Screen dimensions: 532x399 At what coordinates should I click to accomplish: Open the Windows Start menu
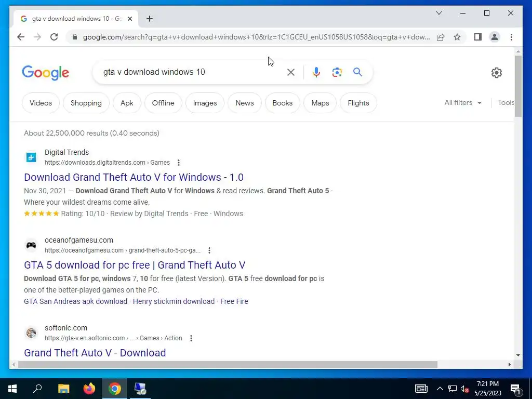tap(12, 389)
